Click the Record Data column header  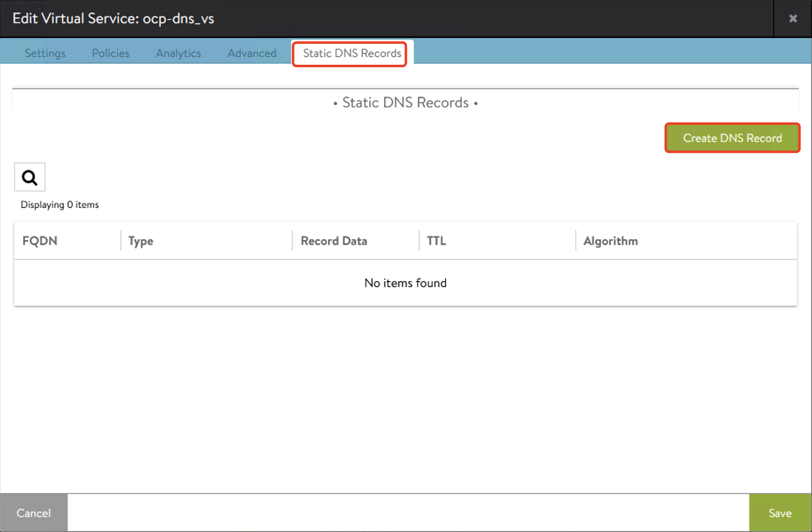pos(334,241)
